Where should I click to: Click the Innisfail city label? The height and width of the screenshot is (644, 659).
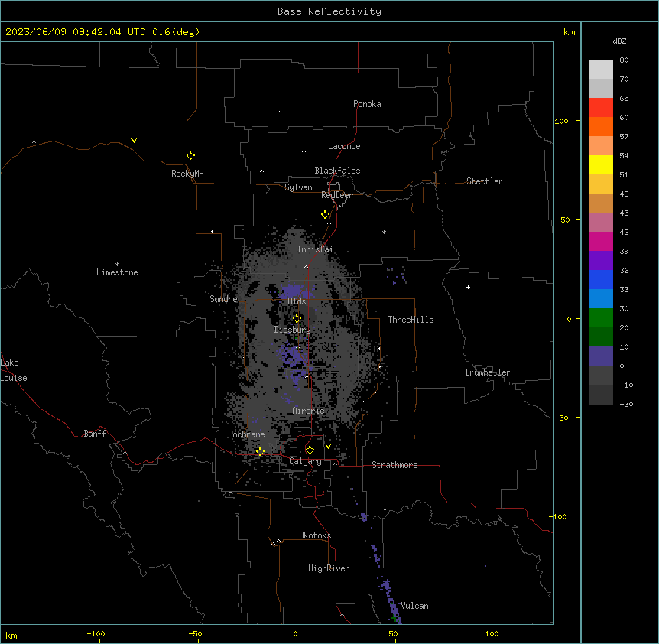[317, 249]
